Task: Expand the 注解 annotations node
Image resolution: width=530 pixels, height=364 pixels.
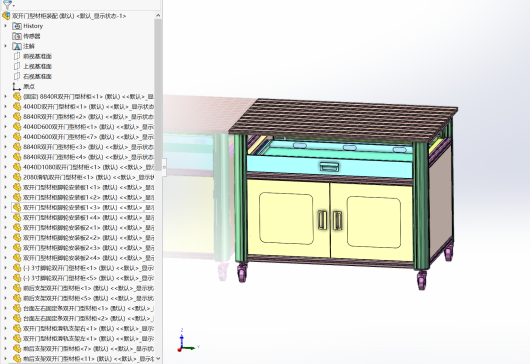Action: pos(5,46)
